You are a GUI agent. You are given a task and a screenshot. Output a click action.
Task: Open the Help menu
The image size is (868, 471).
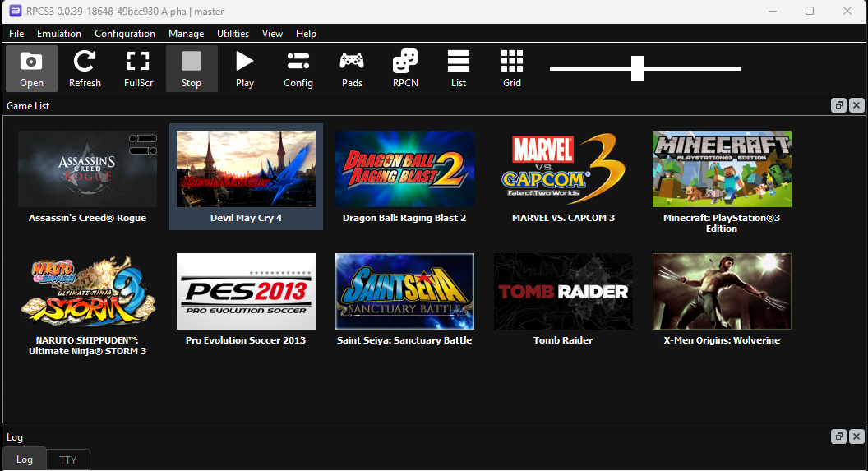[306, 33]
